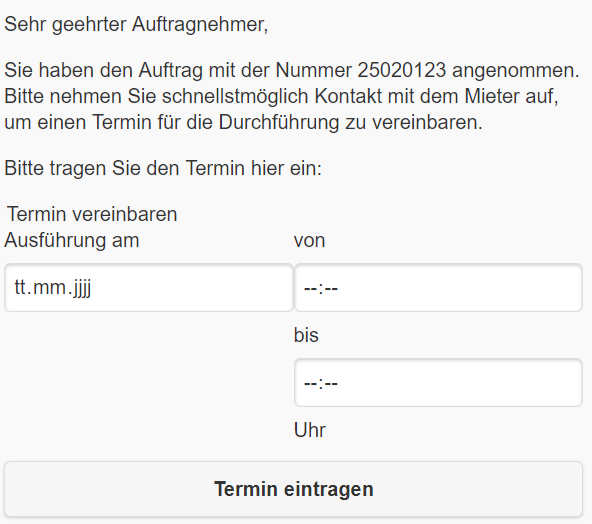Click the Termin eintragen button
Image resolution: width=592 pixels, height=524 pixels.
(293, 489)
